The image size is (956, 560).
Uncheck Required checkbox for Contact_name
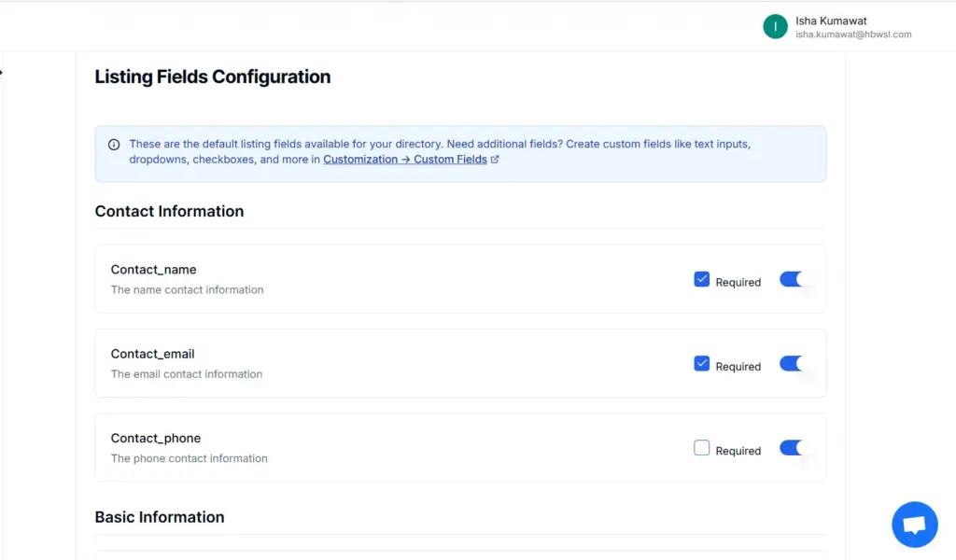click(702, 279)
